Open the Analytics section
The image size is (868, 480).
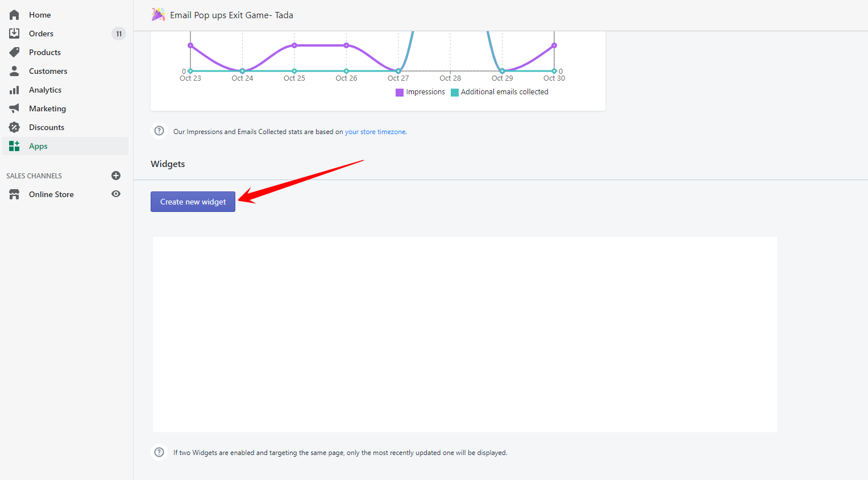65,90
